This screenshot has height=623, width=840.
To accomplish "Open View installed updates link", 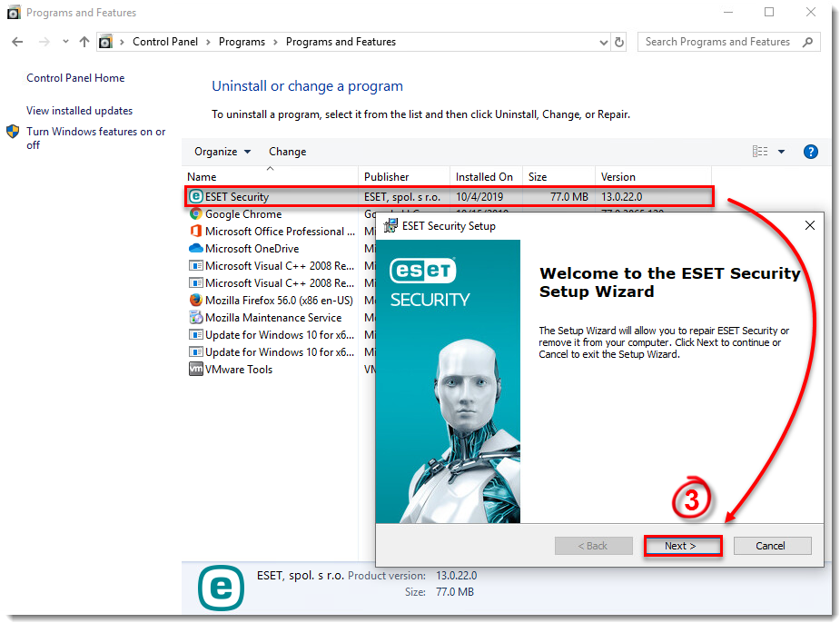I will tap(79, 111).
